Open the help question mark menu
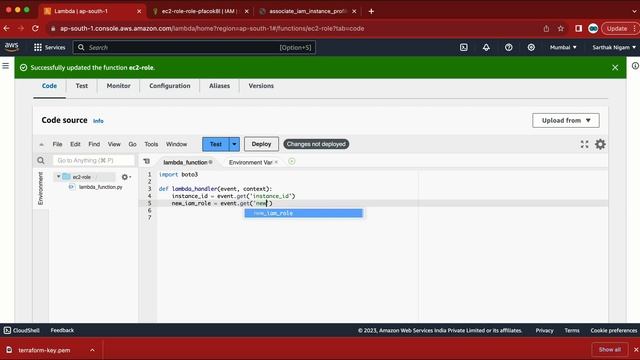 pos(509,47)
